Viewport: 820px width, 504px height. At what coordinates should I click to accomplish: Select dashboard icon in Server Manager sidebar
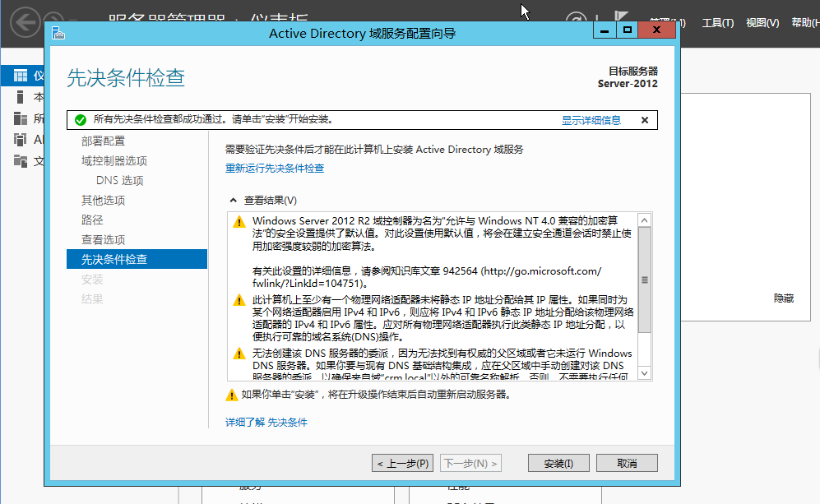point(21,76)
